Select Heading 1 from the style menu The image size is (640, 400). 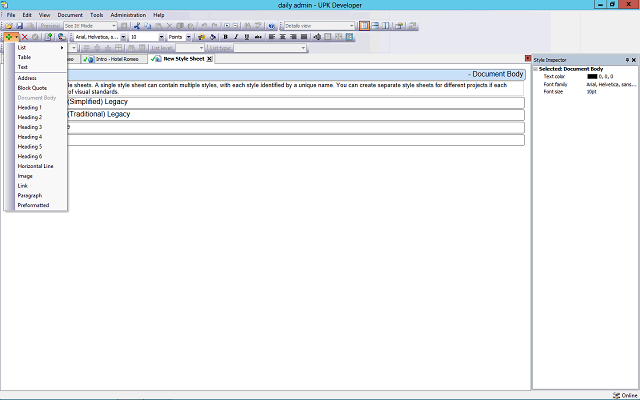click(30, 108)
